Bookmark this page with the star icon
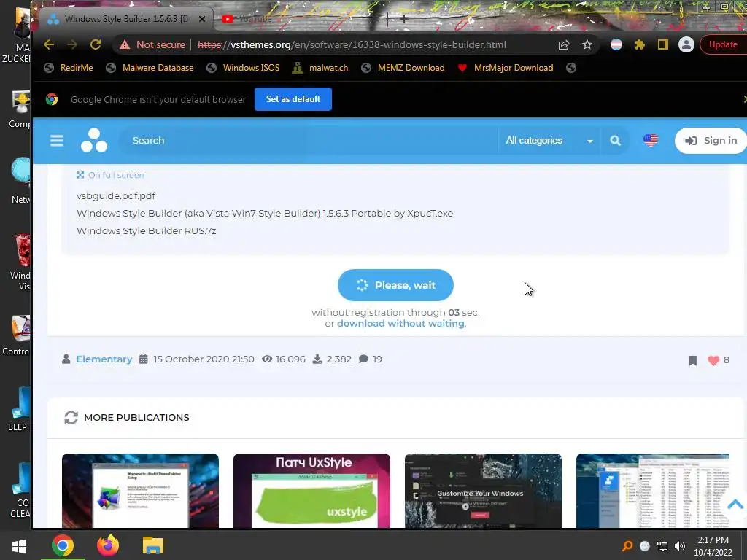 tap(587, 44)
